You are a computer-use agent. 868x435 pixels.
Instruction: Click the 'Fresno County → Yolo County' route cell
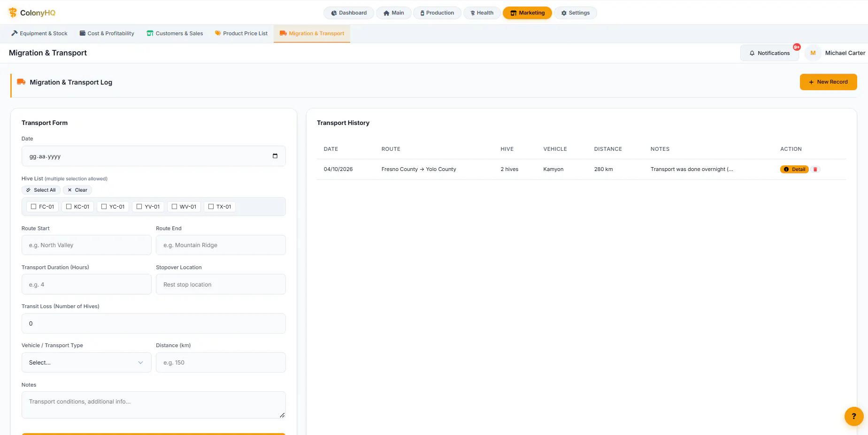click(x=419, y=169)
